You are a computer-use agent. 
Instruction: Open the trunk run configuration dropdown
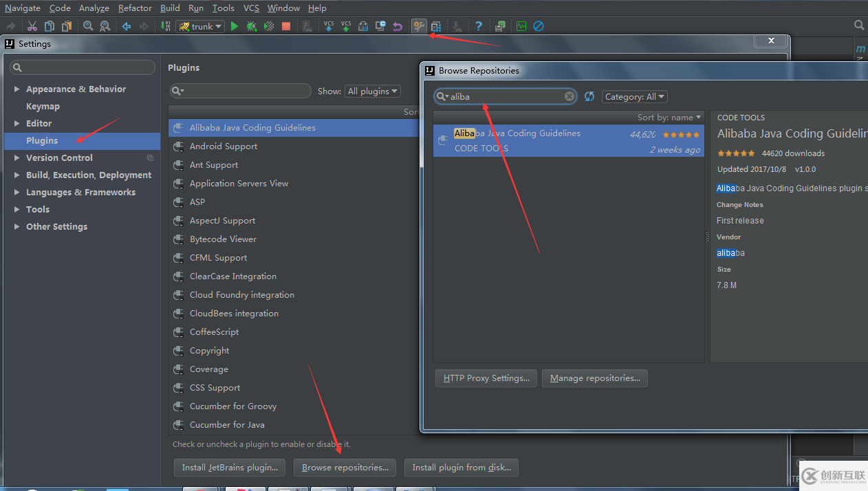[201, 26]
